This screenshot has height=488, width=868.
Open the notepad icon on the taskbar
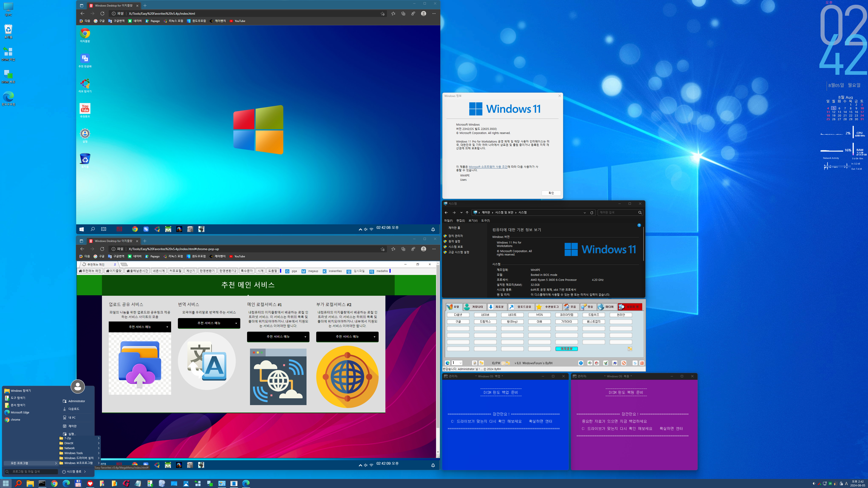click(138, 483)
